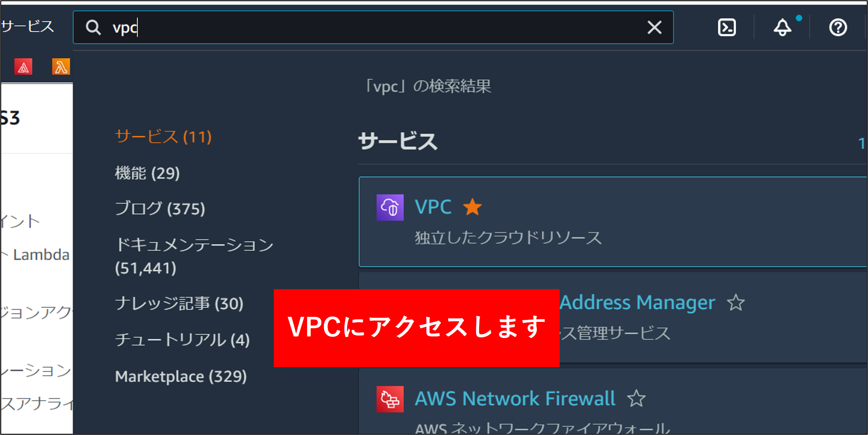Screen dimensions: 868x435
Task: Open the orange Lambda shortcut icon
Action: (61, 66)
